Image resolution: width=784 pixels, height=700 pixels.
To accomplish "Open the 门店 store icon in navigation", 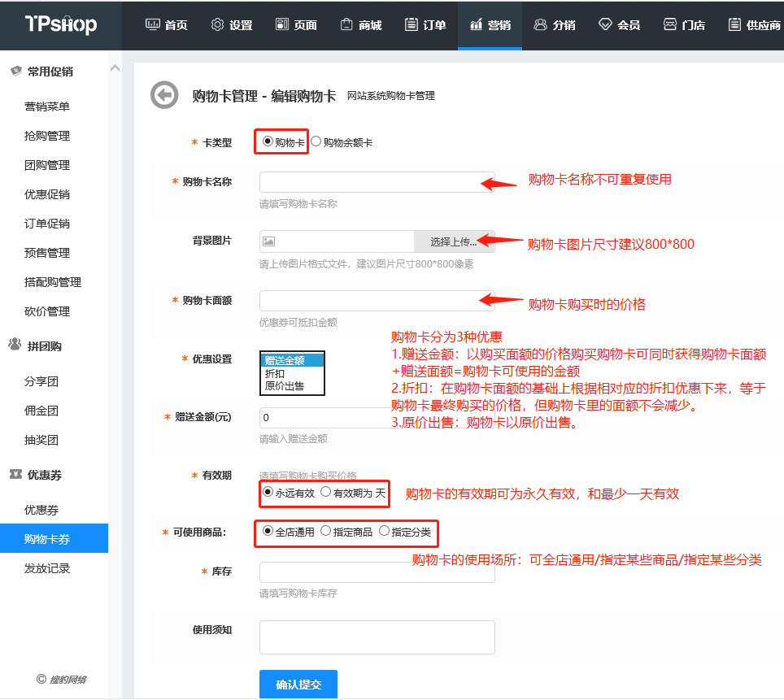I will pos(669,24).
